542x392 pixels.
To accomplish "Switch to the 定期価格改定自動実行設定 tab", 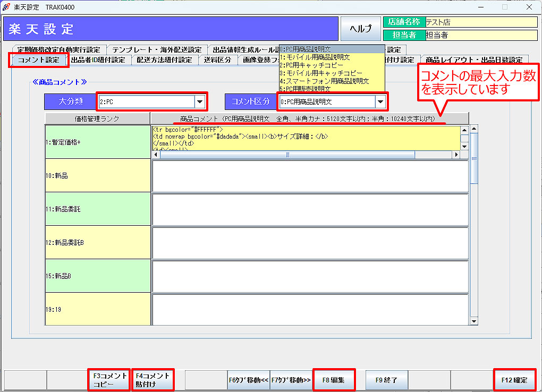I will (x=58, y=49).
